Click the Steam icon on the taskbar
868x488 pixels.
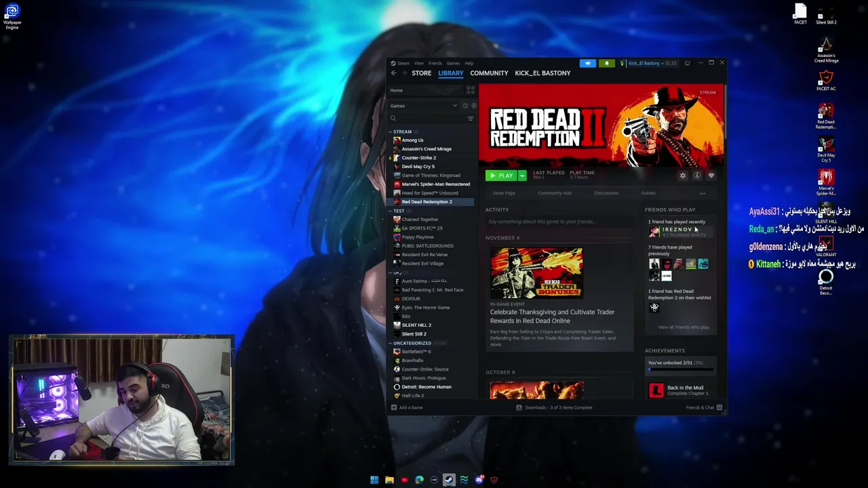[x=449, y=480]
